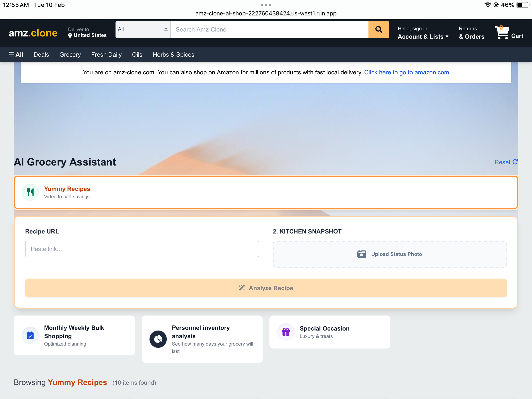Expand the All search category dropdown
This screenshot has height=399, width=532.
(x=143, y=30)
